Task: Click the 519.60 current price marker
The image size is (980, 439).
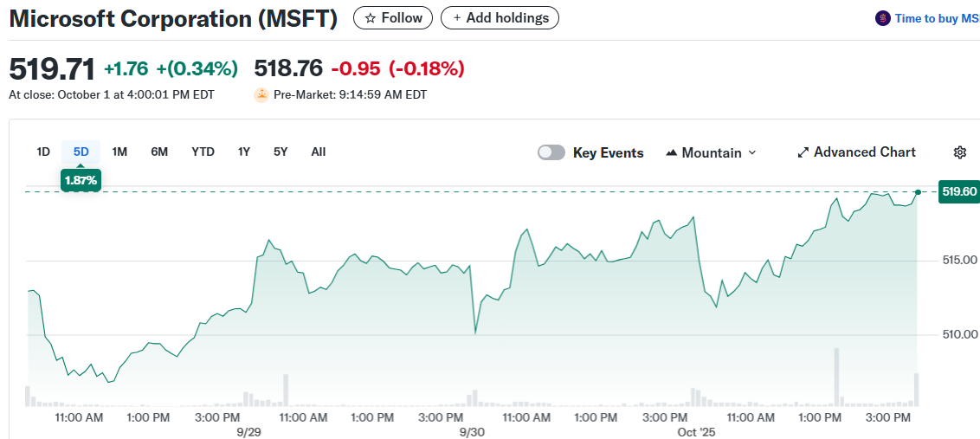Action: [x=958, y=191]
